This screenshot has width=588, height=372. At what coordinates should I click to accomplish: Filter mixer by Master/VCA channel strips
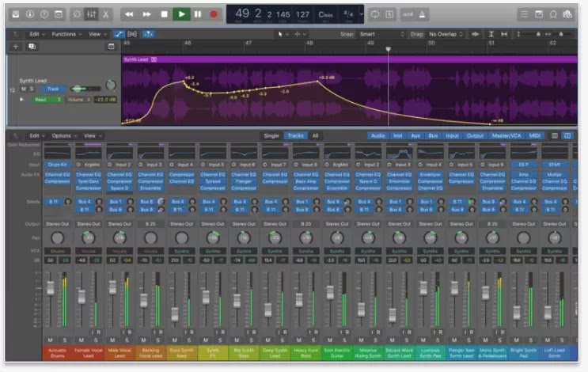[506, 136]
